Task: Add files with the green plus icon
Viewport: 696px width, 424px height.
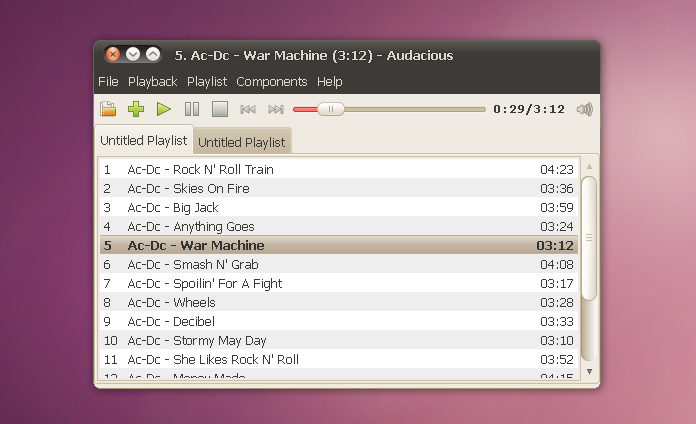Action: 136,109
